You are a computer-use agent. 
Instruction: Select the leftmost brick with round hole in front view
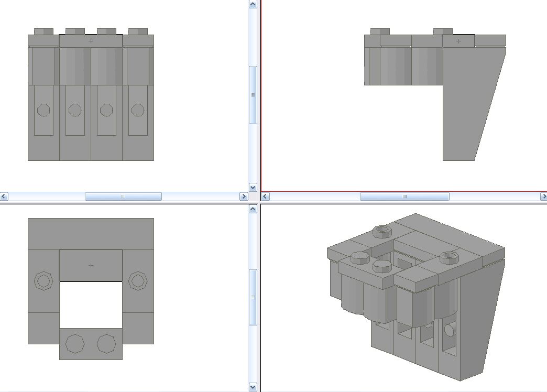[43, 122]
